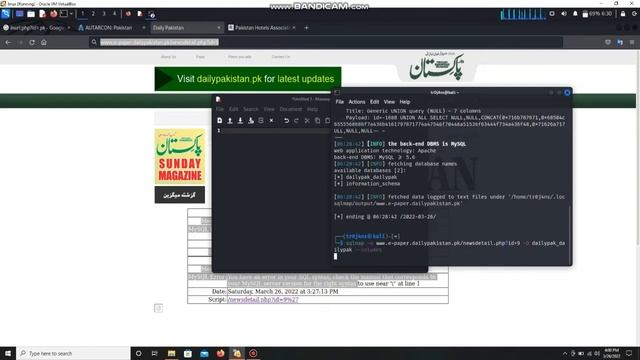Image resolution: width=640 pixels, height=360 pixels.
Task: Click the Urdu previous magazine button
Action: click(180, 195)
